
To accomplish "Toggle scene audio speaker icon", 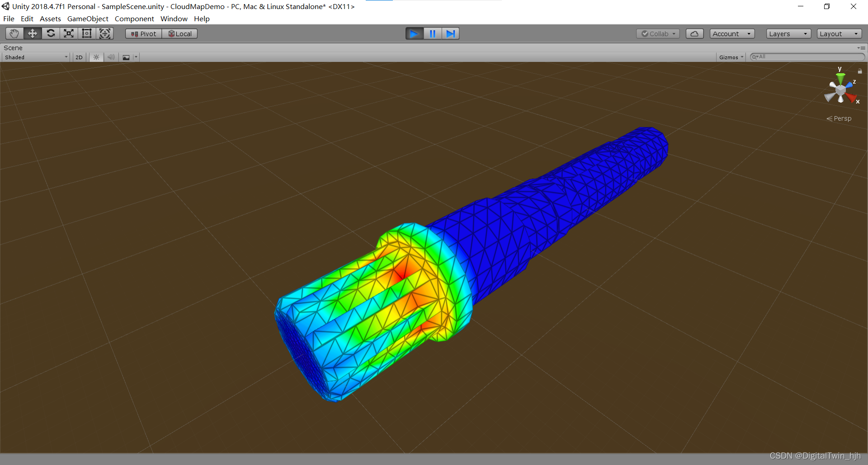I will coord(111,57).
